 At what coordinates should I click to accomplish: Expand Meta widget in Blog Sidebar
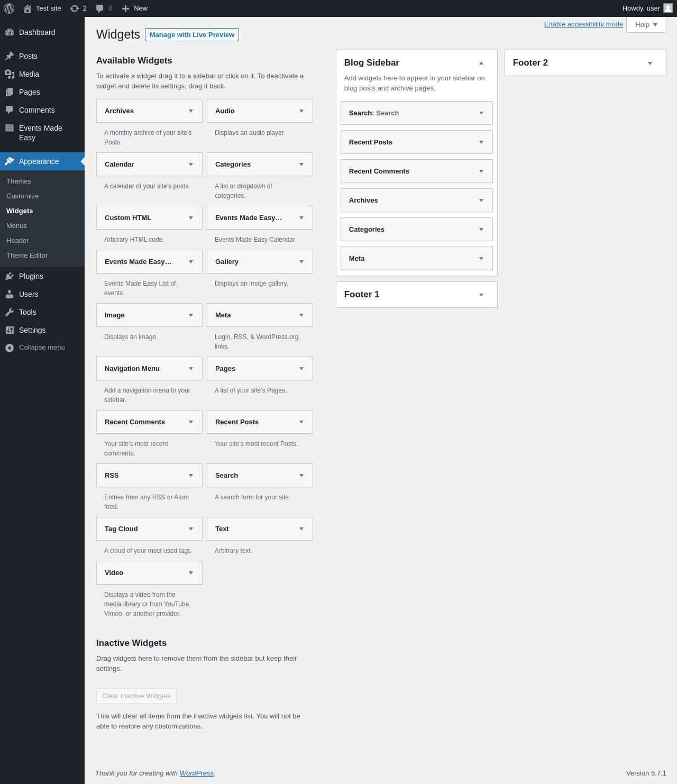(481, 259)
